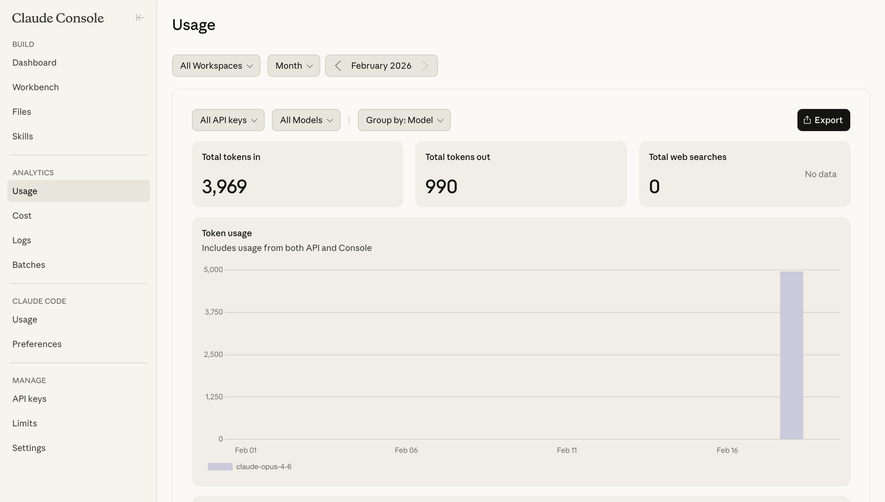Image resolution: width=885 pixels, height=502 pixels.
Task: Click the Total tokens in label
Action: point(231,157)
